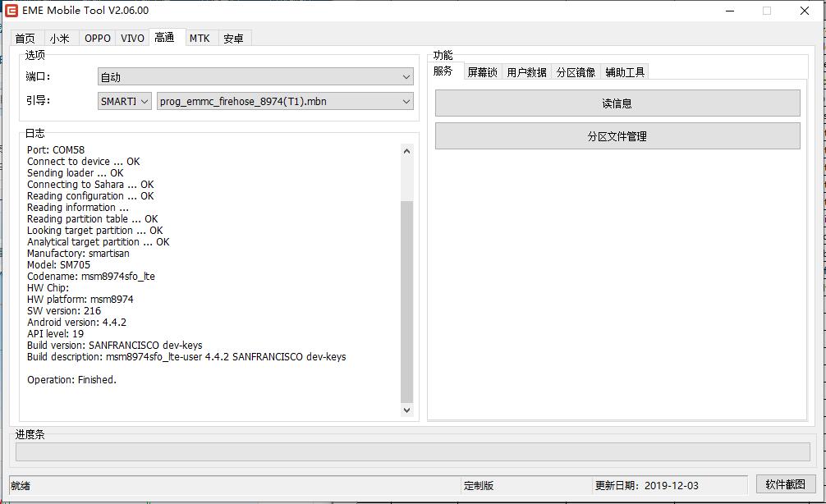This screenshot has width=826, height=504.
Task: Open the 安卓 tab
Action: pyautogui.click(x=233, y=39)
